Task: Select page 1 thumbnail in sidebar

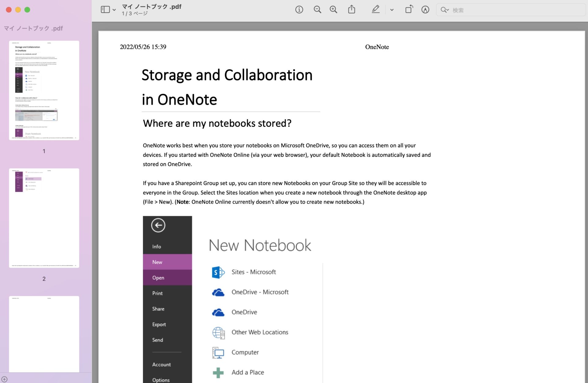Action: [x=44, y=90]
